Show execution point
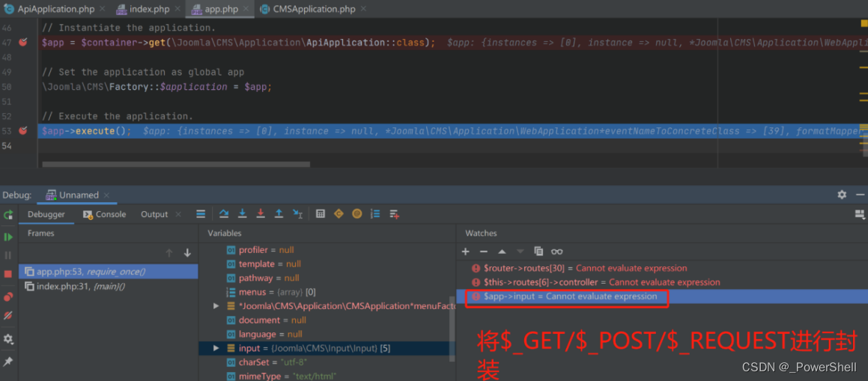Viewport: 868px width, 381px height. 201,214
